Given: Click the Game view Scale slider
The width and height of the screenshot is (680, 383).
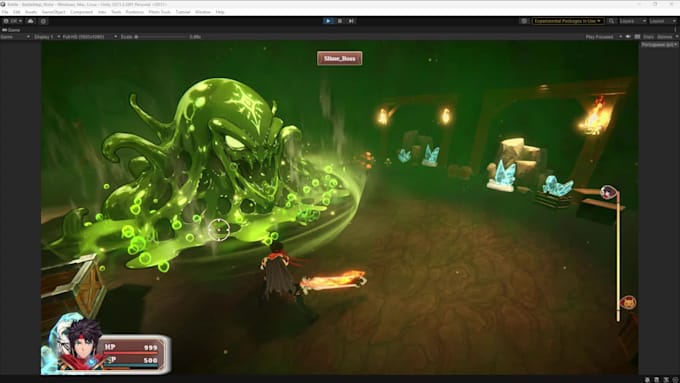Looking at the screenshot, I should point(161,37).
